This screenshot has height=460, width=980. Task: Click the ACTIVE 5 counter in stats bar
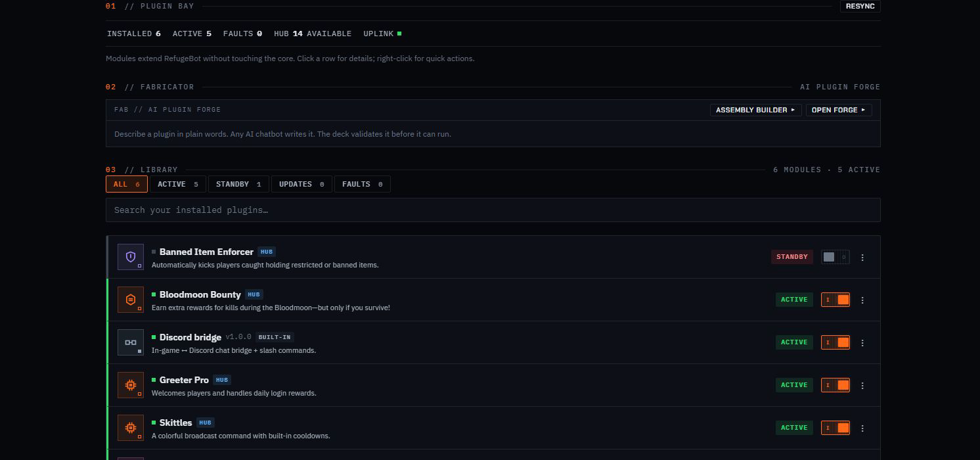(192, 34)
